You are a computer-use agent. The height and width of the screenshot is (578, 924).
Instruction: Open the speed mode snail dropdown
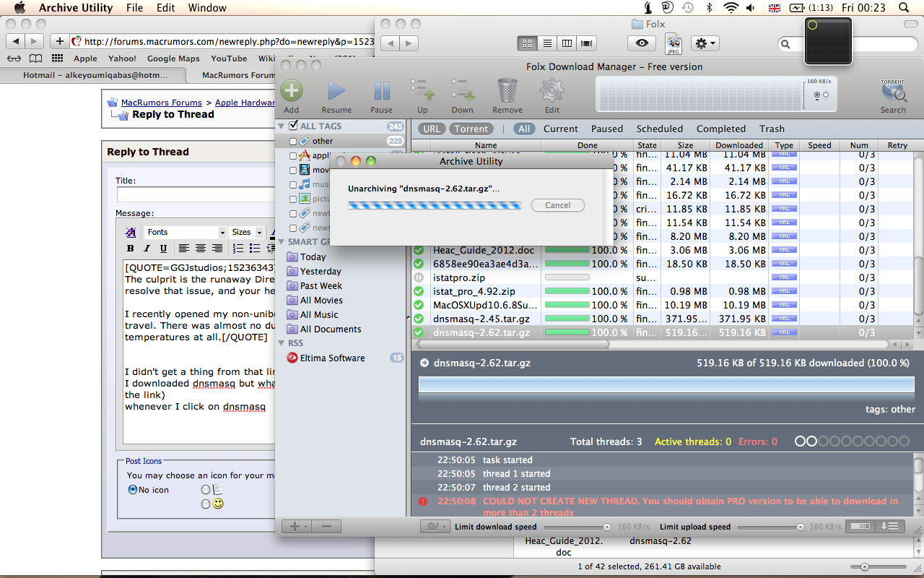click(435, 527)
